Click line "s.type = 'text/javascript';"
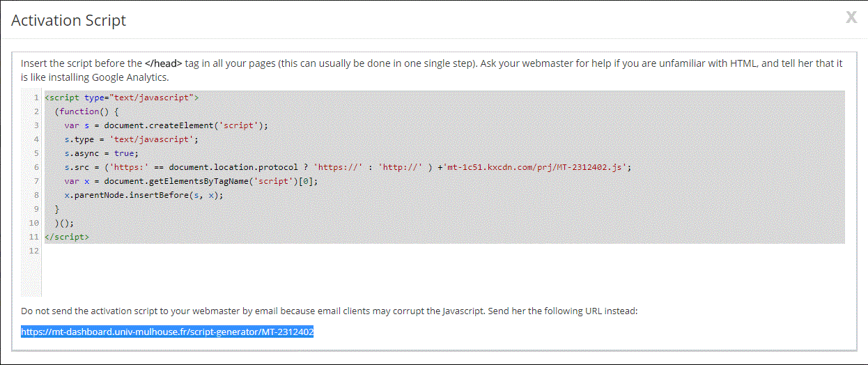868x365 pixels. pos(132,139)
